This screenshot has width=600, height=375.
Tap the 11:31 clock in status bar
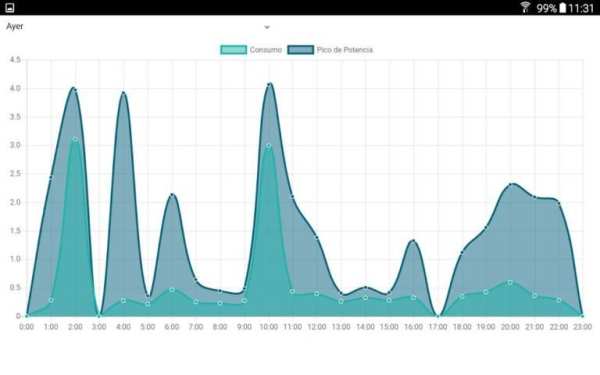[581, 8]
